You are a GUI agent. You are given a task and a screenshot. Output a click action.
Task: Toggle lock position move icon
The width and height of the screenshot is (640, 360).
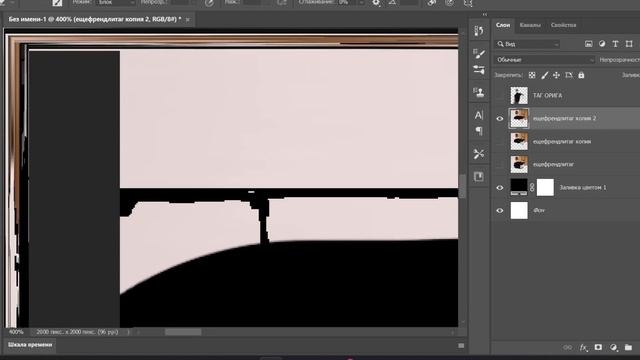coord(556,75)
